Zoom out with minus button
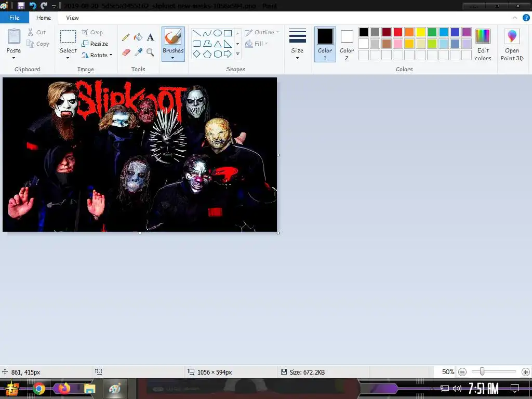Screen dimensions: 532x399 (x=462, y=372)
